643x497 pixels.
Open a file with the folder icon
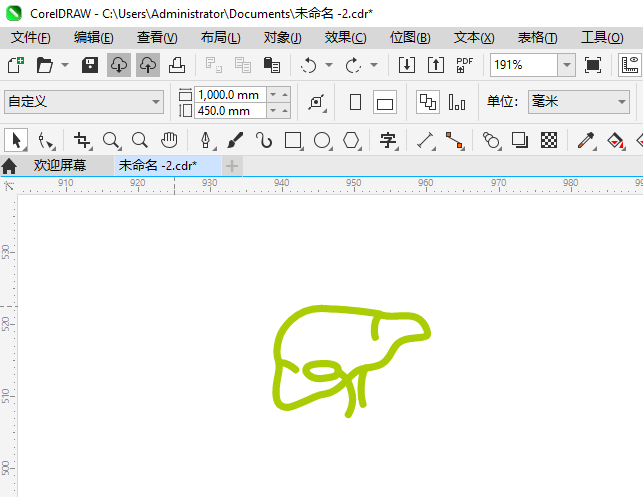click(x=44, y=65)
